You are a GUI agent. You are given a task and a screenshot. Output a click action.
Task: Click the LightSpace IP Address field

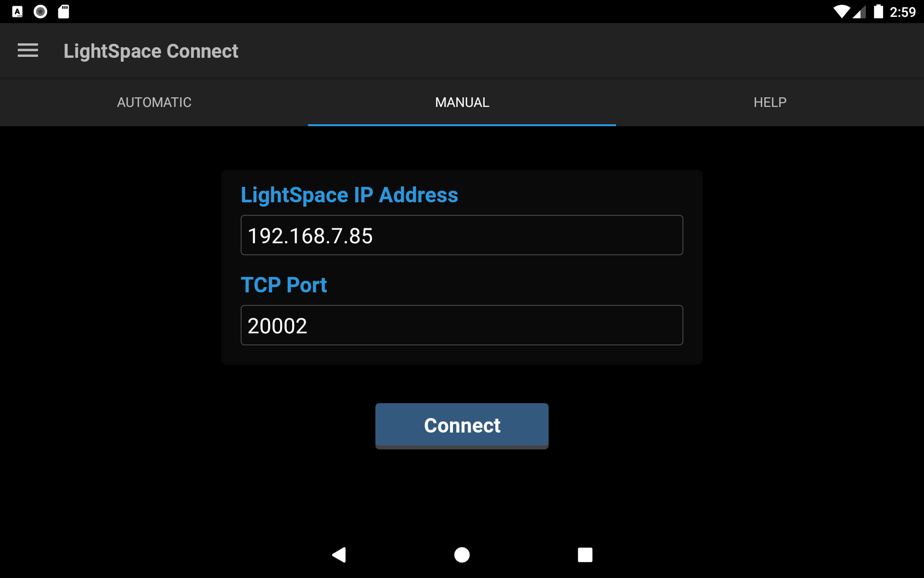tap(462, 235)
